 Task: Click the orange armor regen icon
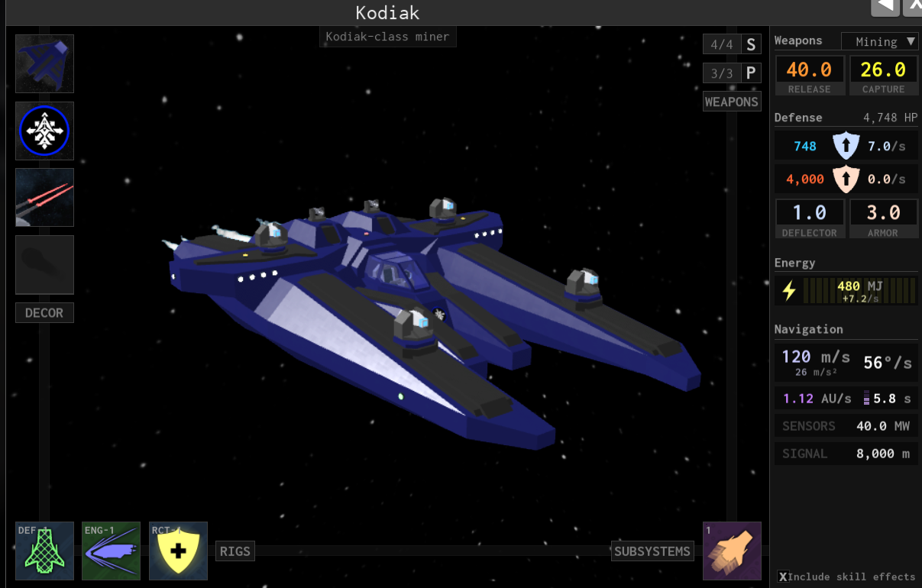point(846,179)
